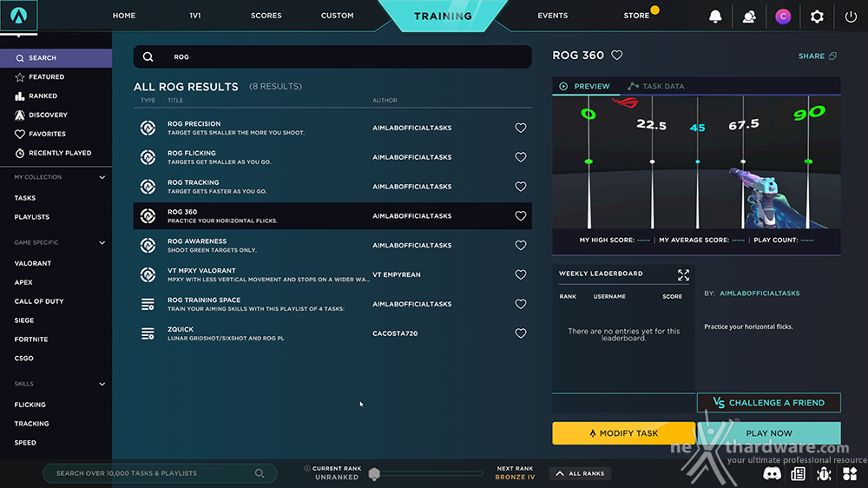Favorite the ROG Tracking result
The height and width of the screenshot is (488, 868).
(520, 187)
